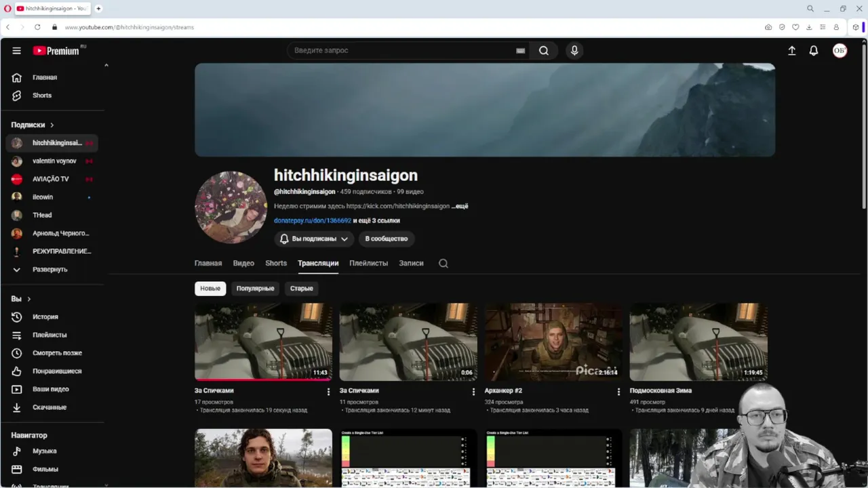Switch to the Главная channel tab
The image size is (868, 488).
(208, 263)
